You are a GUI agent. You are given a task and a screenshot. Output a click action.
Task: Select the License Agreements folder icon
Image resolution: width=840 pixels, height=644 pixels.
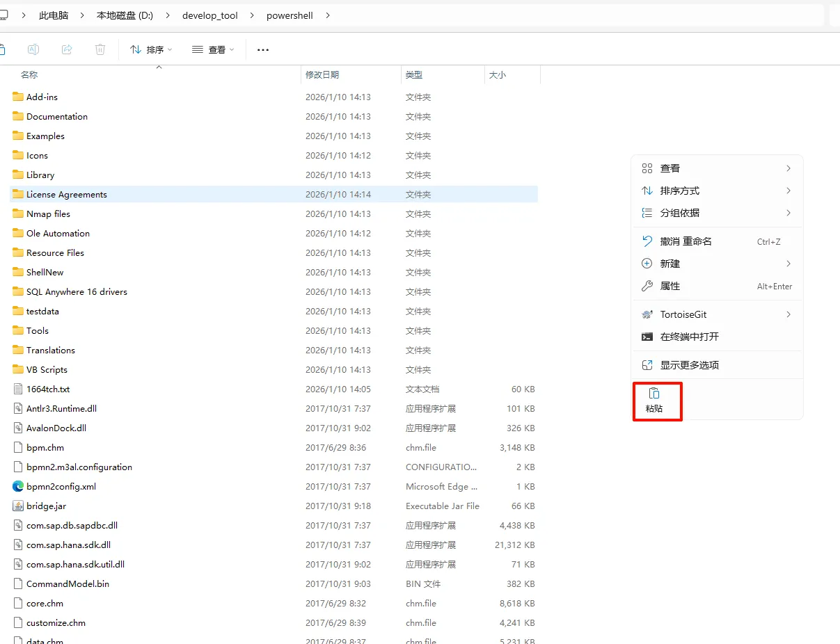point(18,194)
